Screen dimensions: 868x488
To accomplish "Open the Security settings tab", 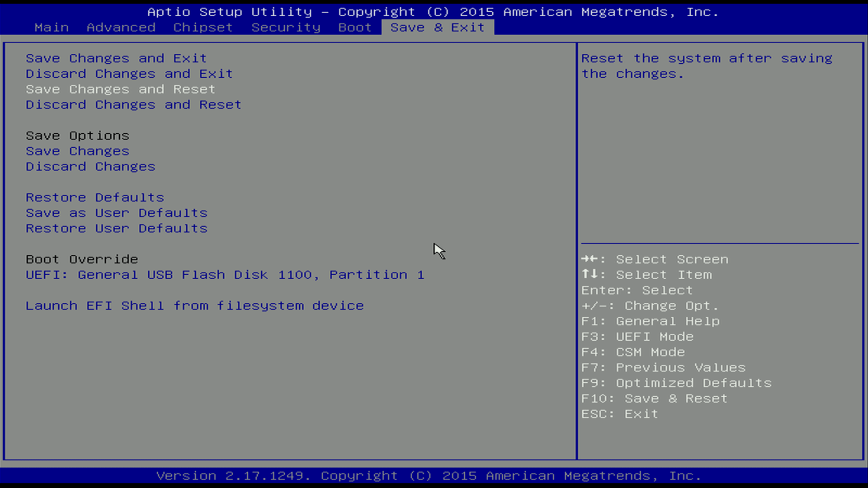I will tap(286, 27).
